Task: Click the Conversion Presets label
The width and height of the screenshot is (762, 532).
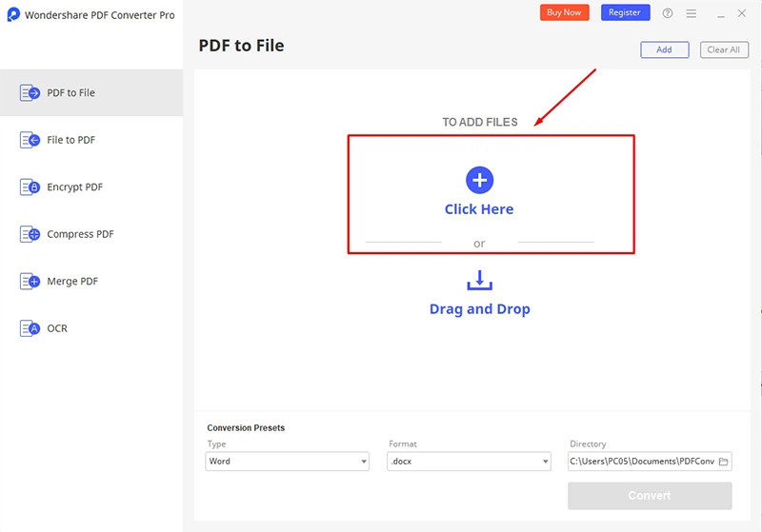Action: 246,427
